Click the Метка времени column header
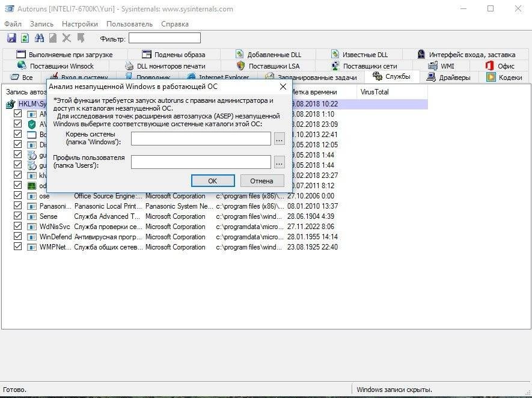The image size is (532, 398). click(324, 92)
